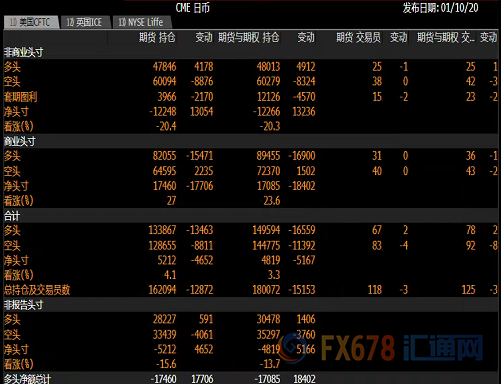Click the 期货与期权 持仓 column header
501x384 pixels.
click(249, 37)
